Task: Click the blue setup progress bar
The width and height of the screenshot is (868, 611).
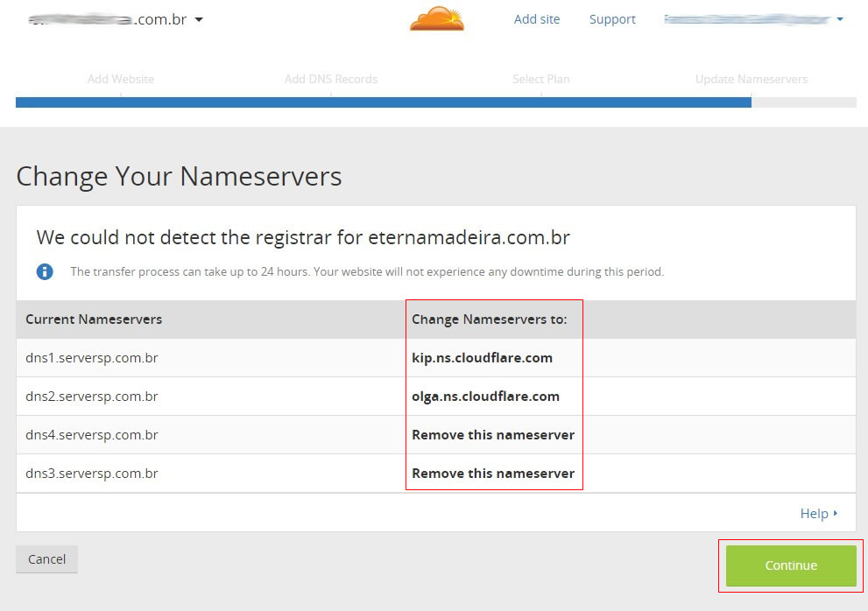Action: click(x=384, y=102)
